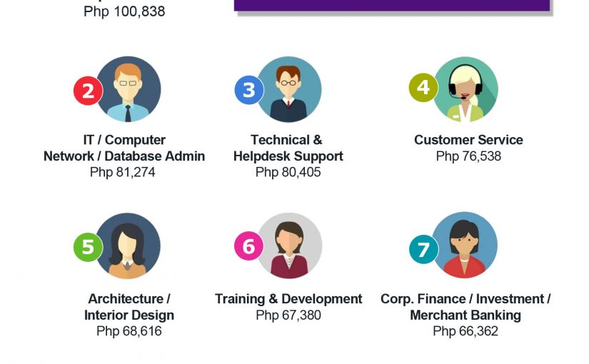Click the Customer Service heading text
This screenshot has width=589, height=364.
468,140
